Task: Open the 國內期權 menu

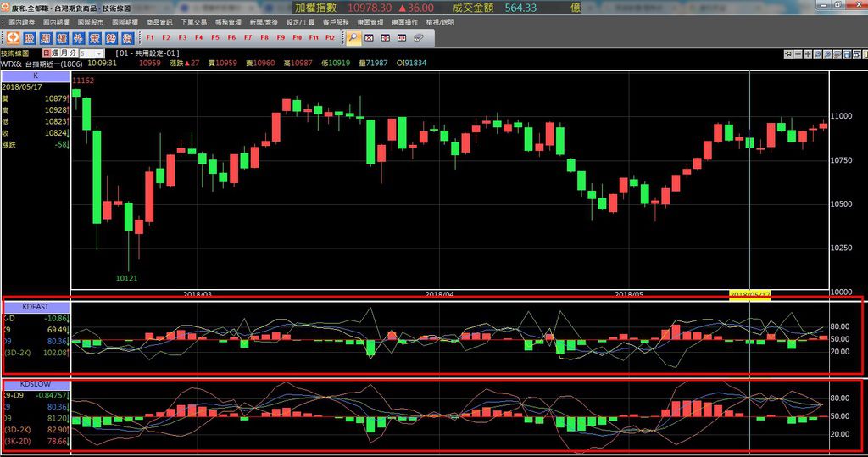Action: 56,22
